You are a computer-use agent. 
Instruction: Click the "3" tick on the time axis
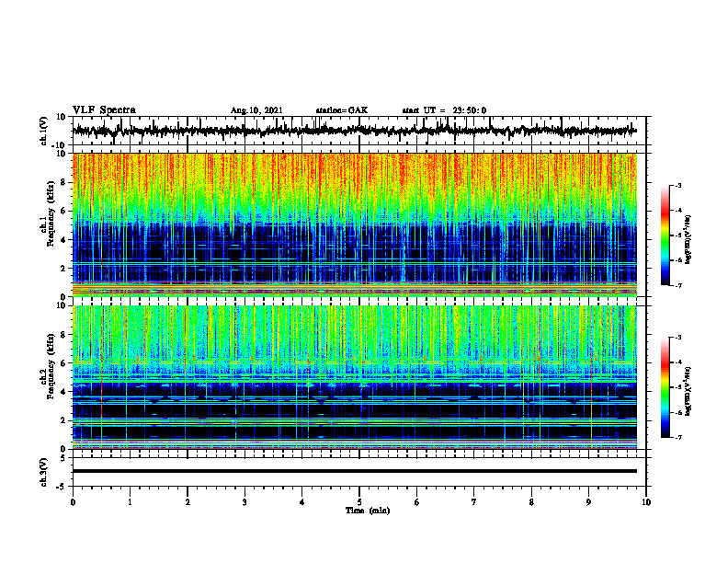coord(245,502)
